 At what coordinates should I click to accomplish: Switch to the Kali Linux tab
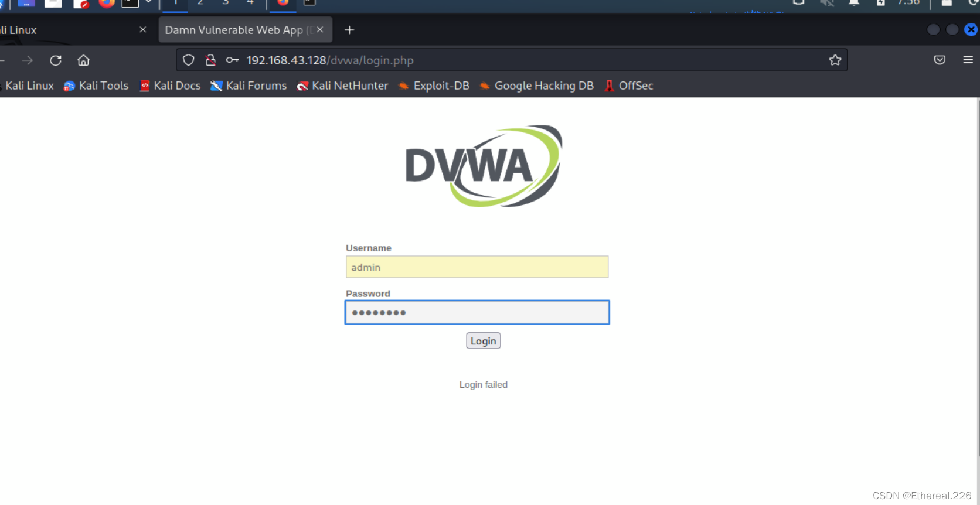click(x=70, y=30)
